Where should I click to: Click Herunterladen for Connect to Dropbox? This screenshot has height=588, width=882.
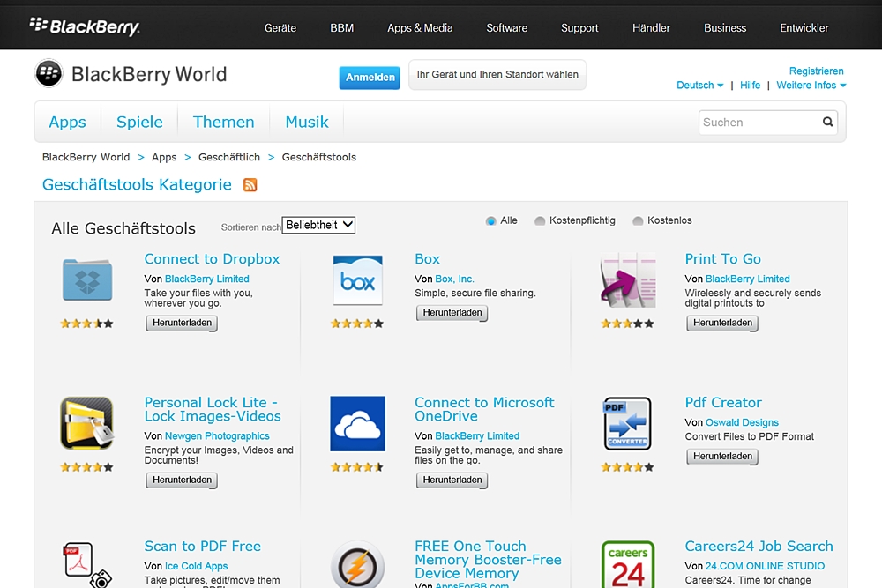coord(182,323)
